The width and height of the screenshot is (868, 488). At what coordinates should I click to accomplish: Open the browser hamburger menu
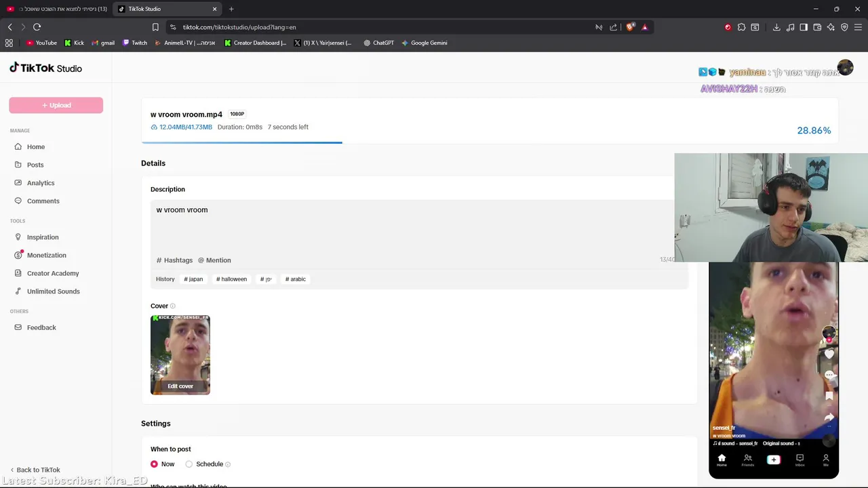pos(858,27)
